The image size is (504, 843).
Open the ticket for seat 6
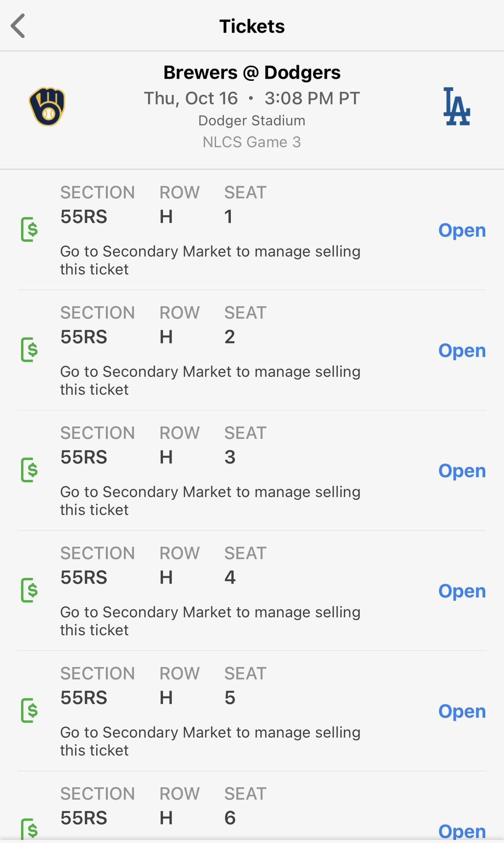point(462,831)
